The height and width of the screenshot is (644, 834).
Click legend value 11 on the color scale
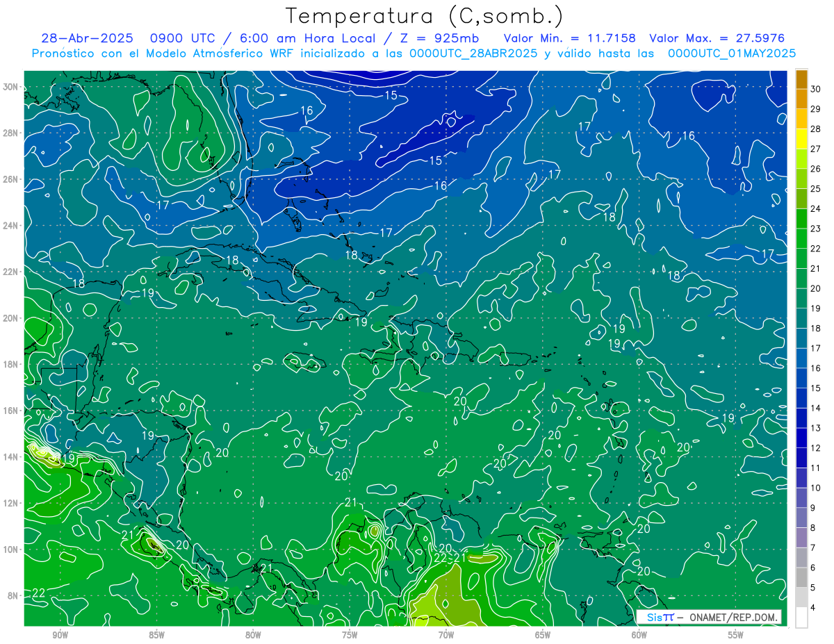coord(816,468)
